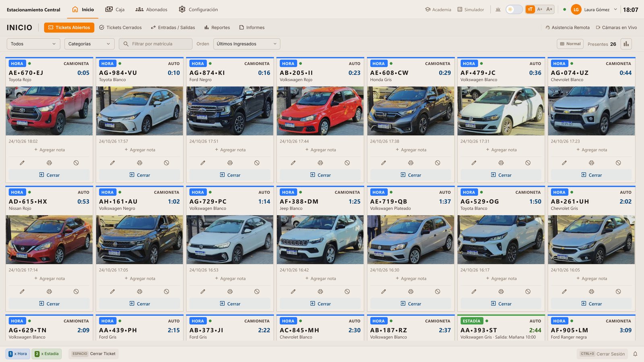Launch the Simulador
The width and height of the screenshot is (644, 362).
click(x=471, y=10)
